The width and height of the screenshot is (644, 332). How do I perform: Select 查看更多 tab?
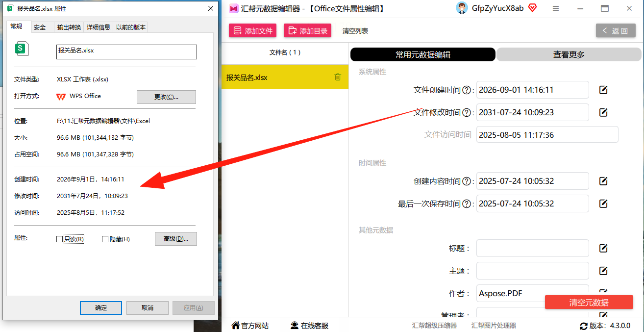pos(569,54)
